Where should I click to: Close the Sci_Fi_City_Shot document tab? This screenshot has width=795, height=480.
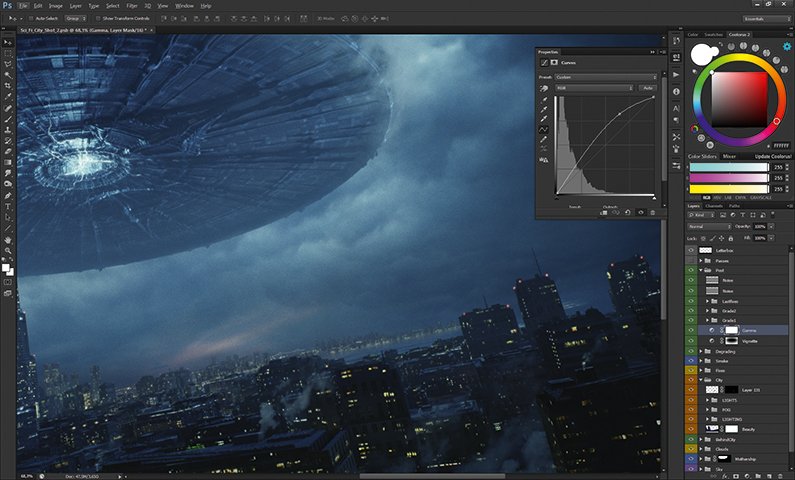pos(151,30)
